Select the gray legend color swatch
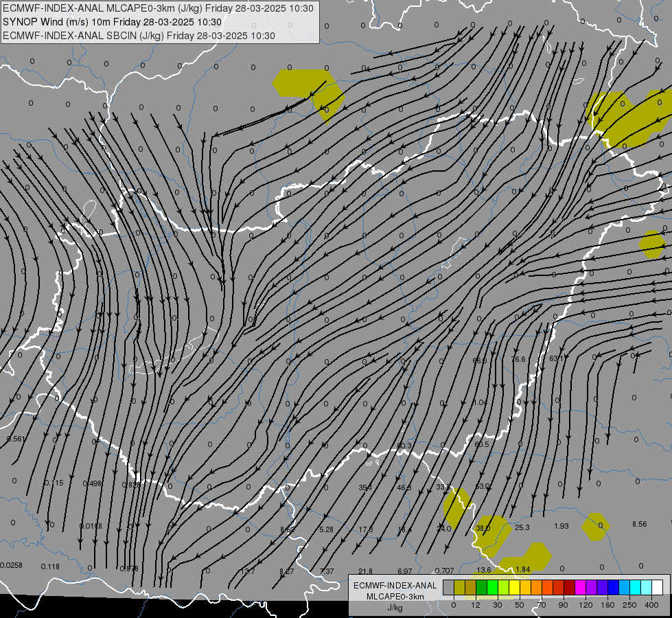This screenshot has width=672, height=618. [449, 588]
